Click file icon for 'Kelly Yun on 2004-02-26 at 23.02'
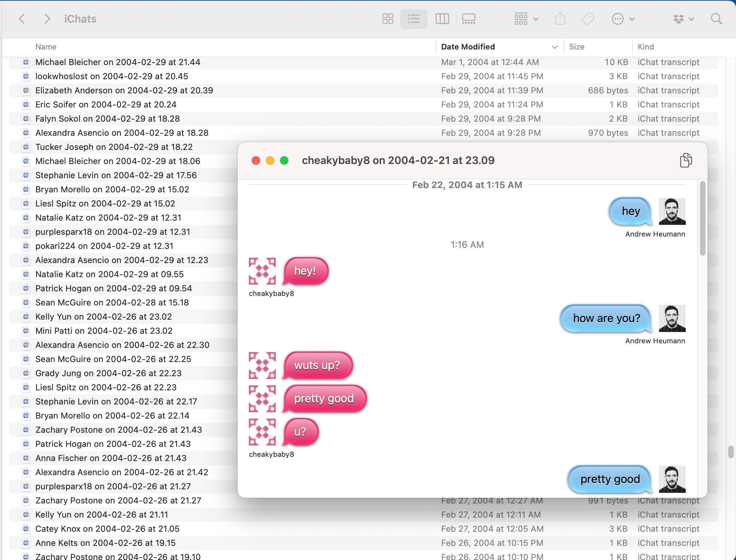 (x=25, y=317)
